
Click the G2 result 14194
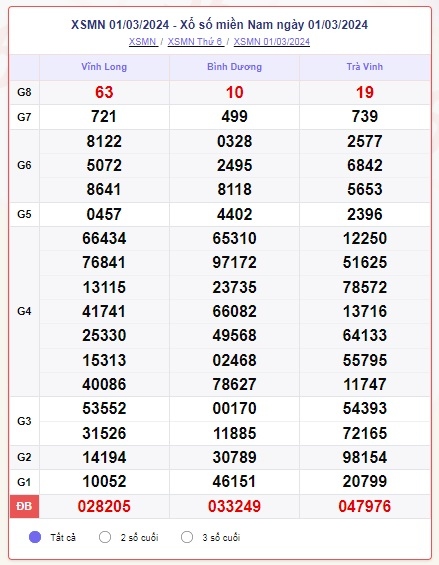pyautogui.click(x=104, y=457)
